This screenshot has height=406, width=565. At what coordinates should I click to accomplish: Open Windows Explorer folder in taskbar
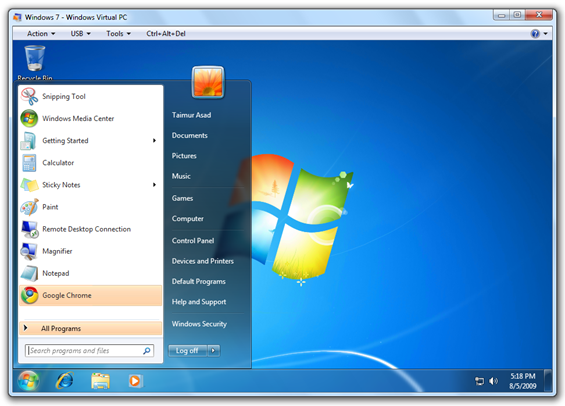point(100,381)
